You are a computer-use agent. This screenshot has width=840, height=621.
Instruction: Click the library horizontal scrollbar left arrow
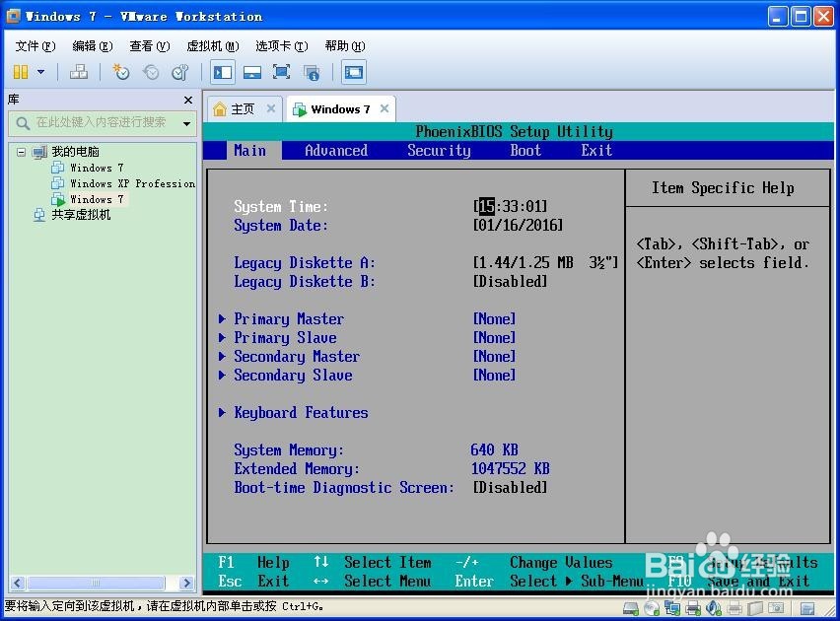(18, 583)
